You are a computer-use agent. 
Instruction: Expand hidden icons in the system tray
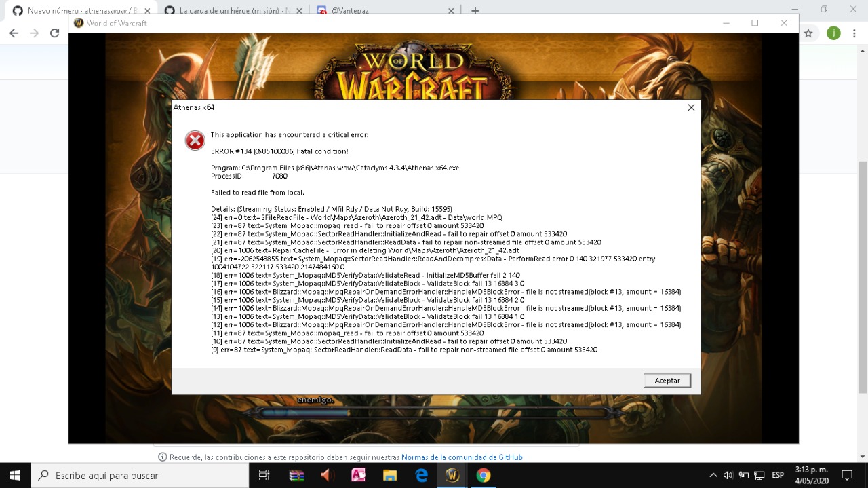[x=713, y=475]
